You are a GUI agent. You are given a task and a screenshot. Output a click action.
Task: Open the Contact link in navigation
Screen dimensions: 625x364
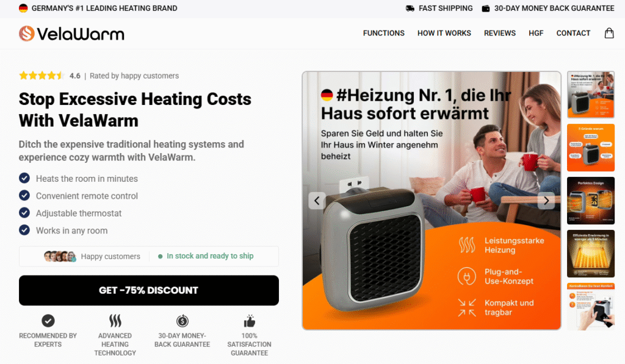(x=573, y=33)
